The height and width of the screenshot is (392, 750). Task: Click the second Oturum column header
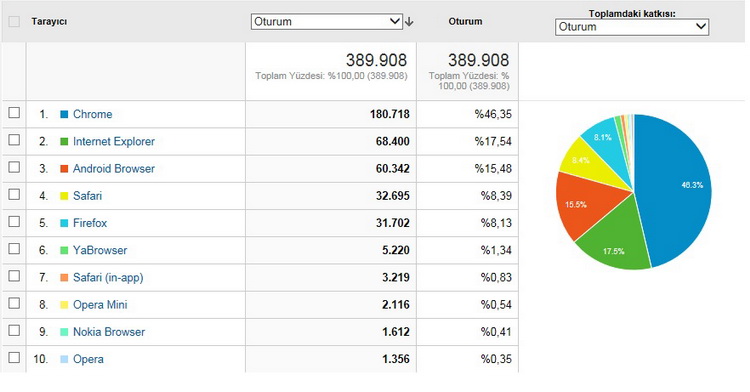point(465,22)
